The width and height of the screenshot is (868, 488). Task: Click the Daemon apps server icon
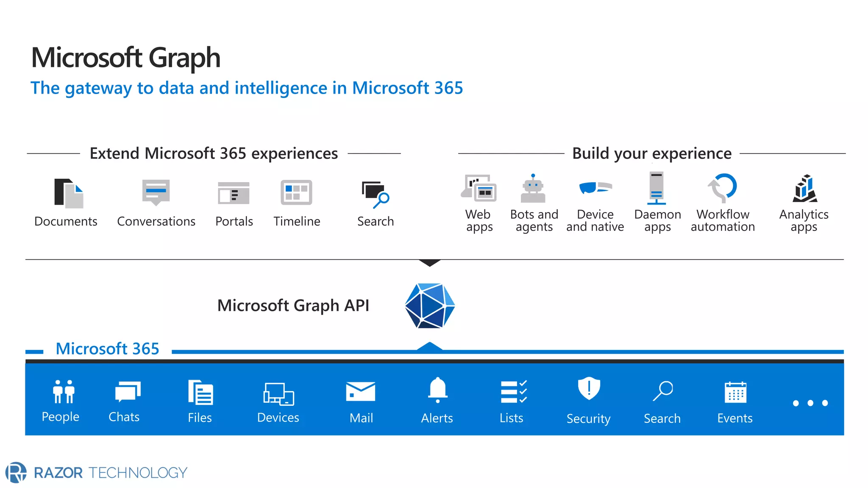click(657, 188)
